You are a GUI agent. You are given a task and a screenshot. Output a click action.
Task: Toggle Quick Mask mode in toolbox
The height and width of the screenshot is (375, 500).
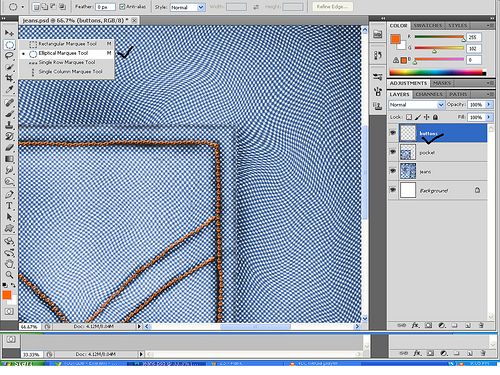(9, 311)
